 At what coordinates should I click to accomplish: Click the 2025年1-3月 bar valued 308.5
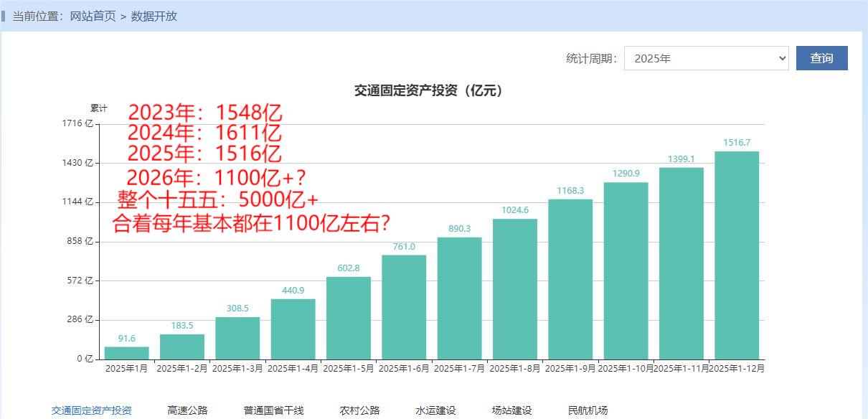tap(237, 338)
